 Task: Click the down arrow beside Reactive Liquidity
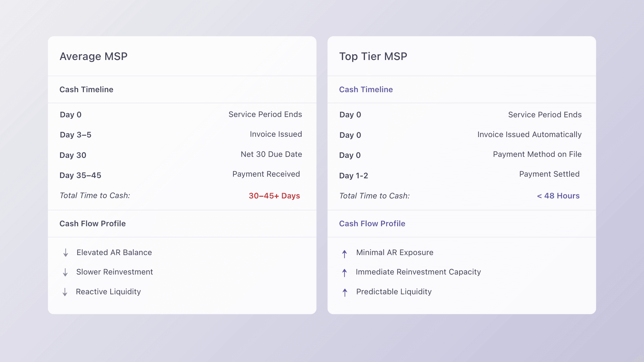point(65,292)
